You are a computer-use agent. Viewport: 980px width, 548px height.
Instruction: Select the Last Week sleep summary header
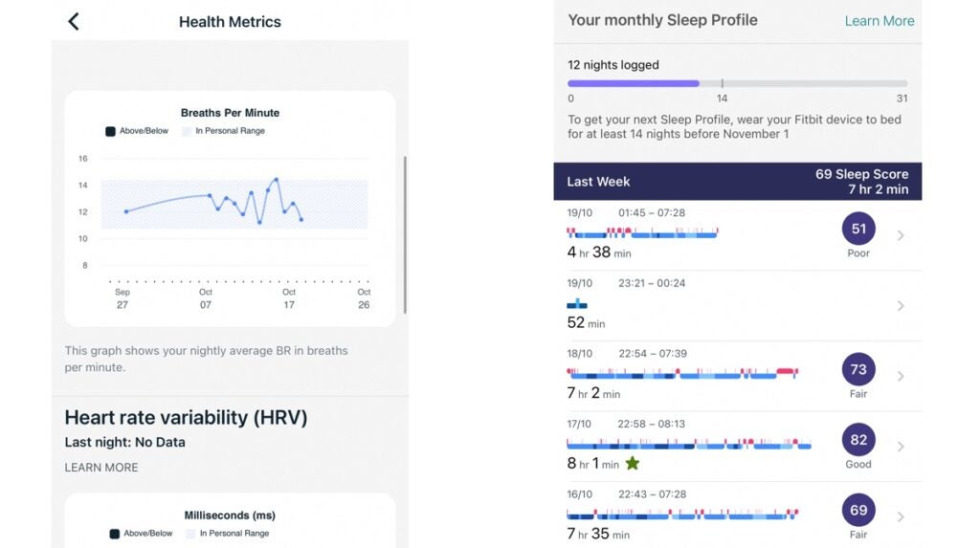click(x=737, y=181)
